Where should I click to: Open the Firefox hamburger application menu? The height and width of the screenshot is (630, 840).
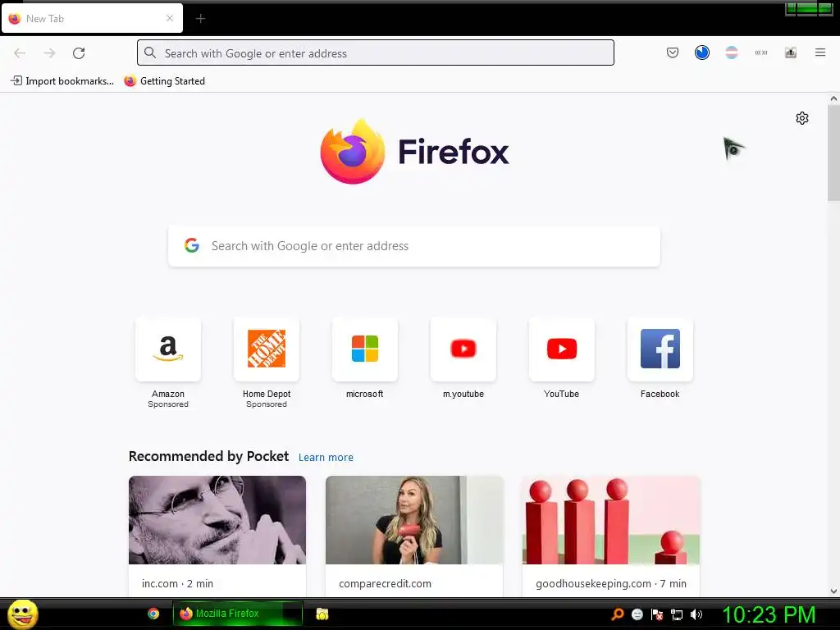(x=820, y=52)
